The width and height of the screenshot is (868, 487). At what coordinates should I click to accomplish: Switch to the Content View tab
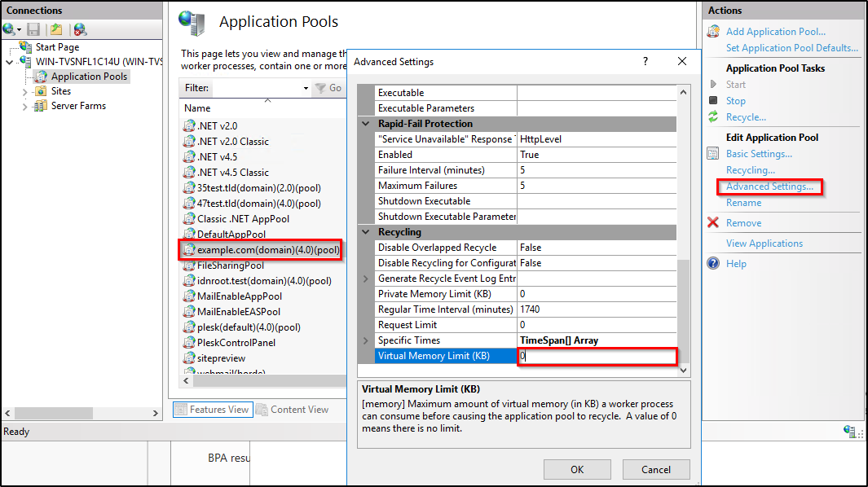pos(292,410)
